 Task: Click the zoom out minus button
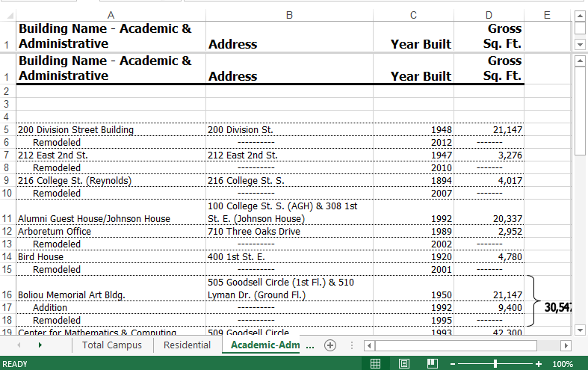[x=453, y=364]
